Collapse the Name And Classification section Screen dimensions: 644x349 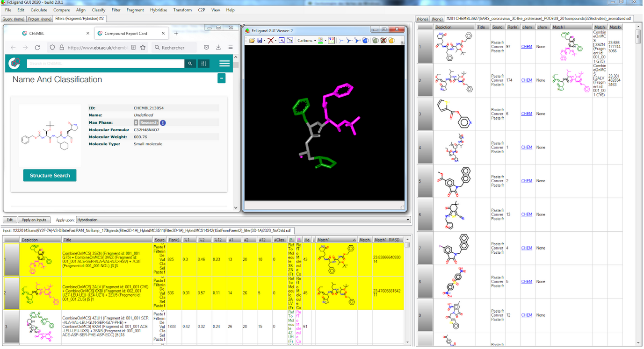[221, 78]
